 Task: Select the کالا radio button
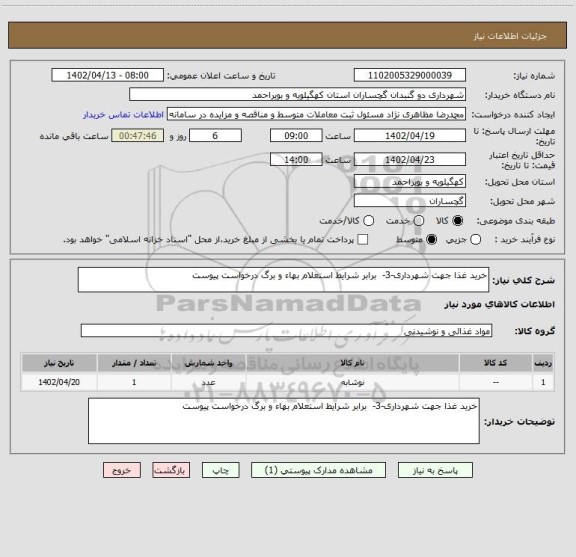tap(458, 221)
